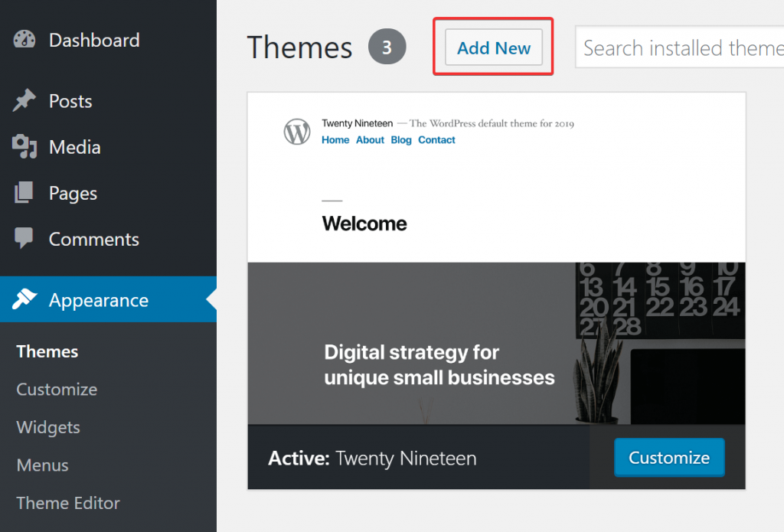This screenshot has width=784, height=532.
Task: Click the Posts pushpin icon
Action: click(24, 101)
